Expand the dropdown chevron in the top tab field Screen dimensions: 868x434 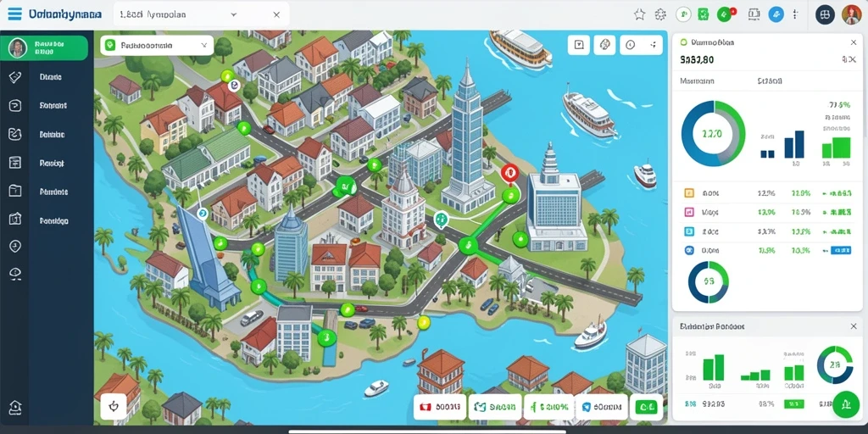pyautogui.click(x=233, y=15)
